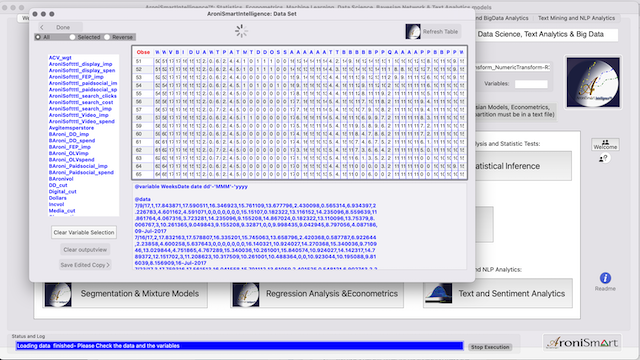
Task: Select the All radio button
Action: [x=38, y=37]
